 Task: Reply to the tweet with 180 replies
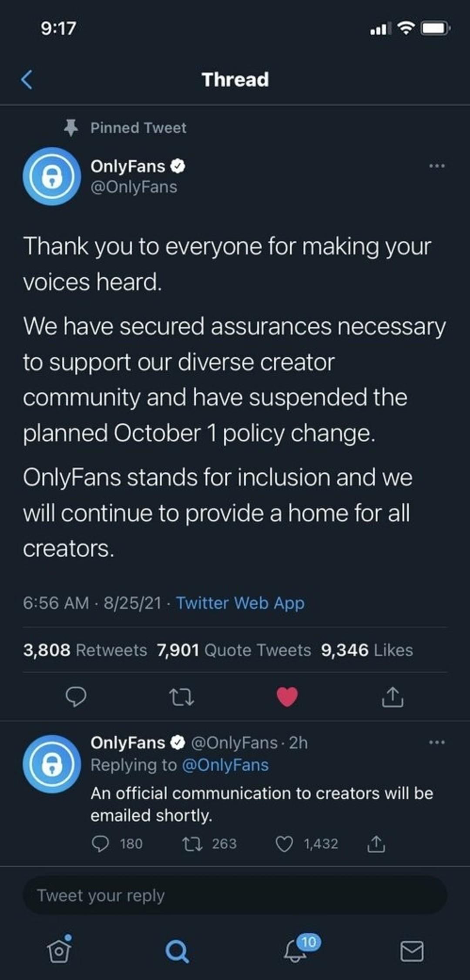click(x=101, y=844)
